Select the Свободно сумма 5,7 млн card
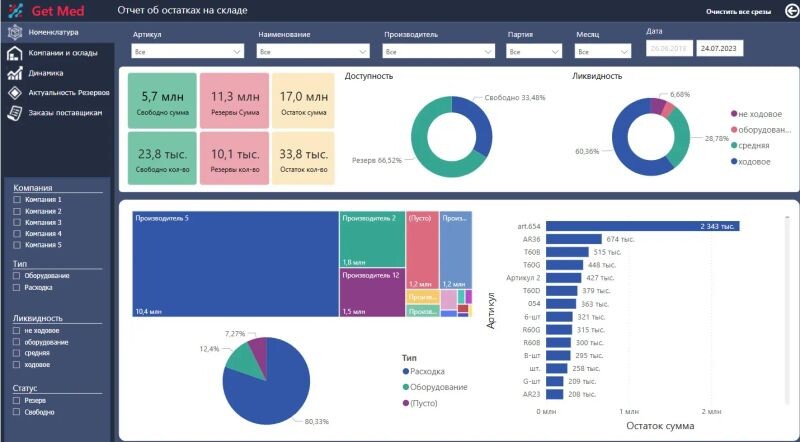Screen dimensions: 800x442 point(162,102)
